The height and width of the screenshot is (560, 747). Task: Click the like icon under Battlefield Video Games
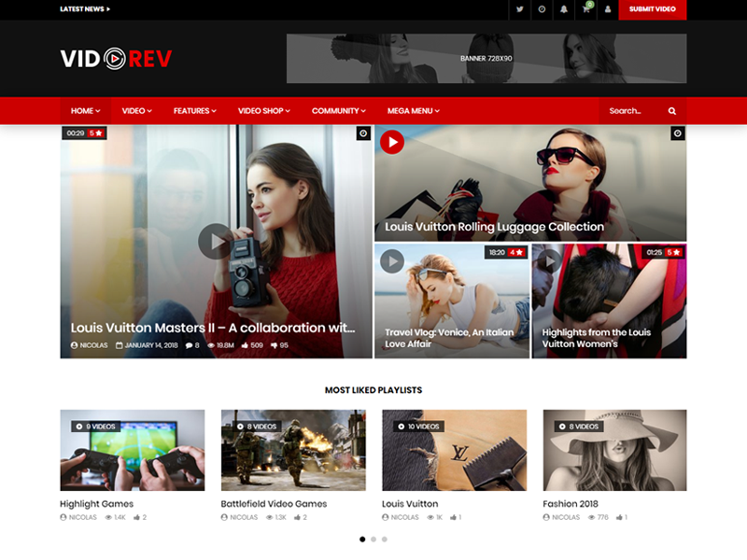pos(297,517)
